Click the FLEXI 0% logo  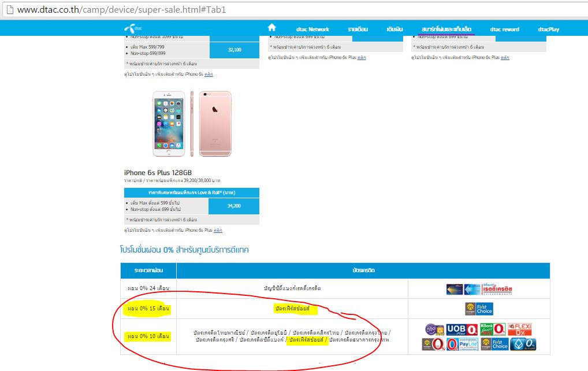tap(520, 329)
